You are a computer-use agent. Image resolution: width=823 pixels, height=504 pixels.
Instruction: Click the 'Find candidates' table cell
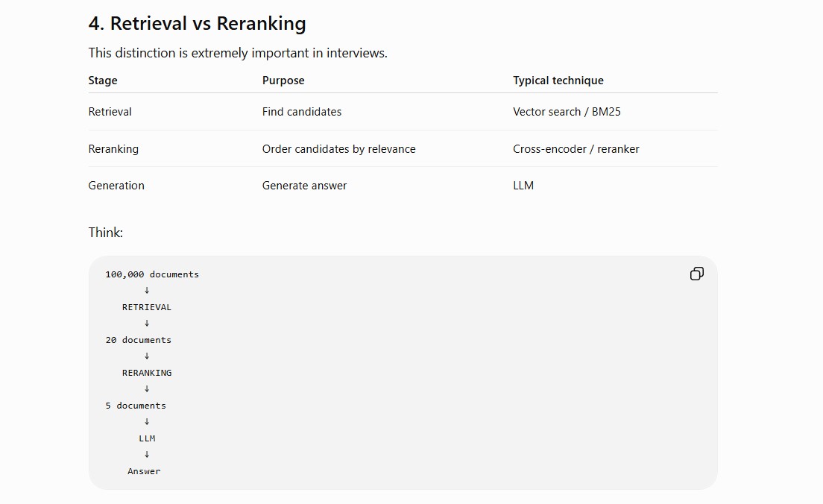pyautogui.click(x=302, y=112)
